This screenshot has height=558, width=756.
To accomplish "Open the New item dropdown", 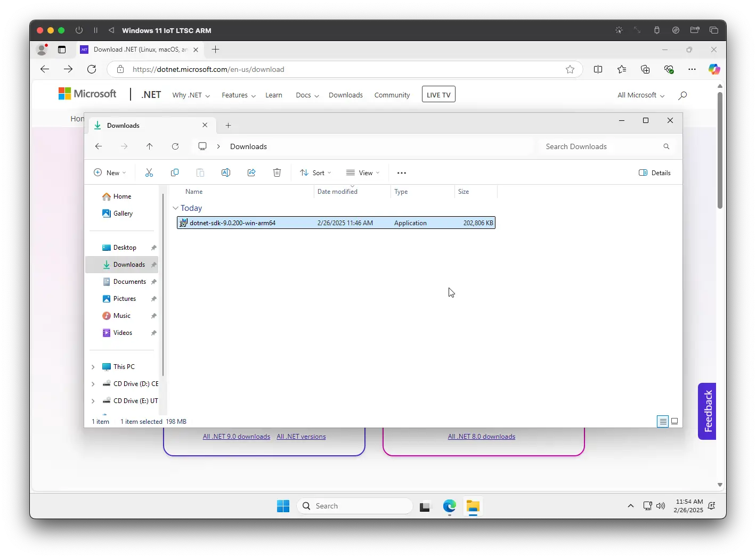I will pyautogui.click(x=110, y=173).
